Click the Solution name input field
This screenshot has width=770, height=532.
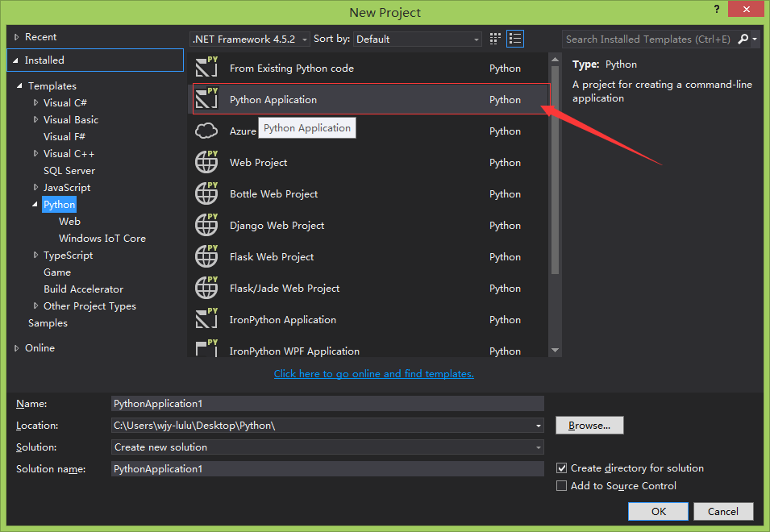pos(327,468)
